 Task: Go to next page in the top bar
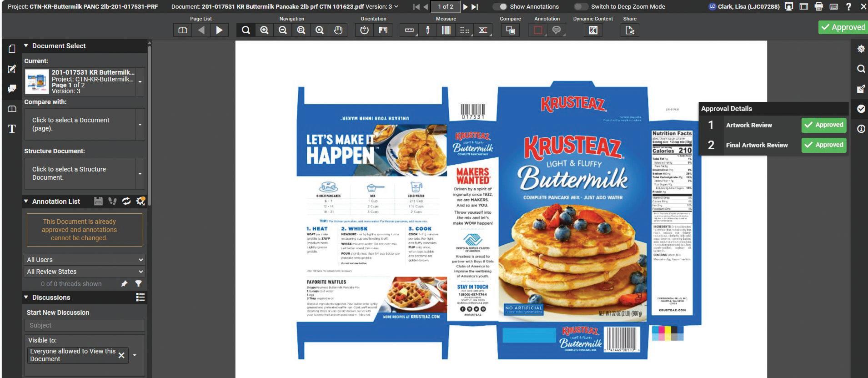[x=465, y=7]
